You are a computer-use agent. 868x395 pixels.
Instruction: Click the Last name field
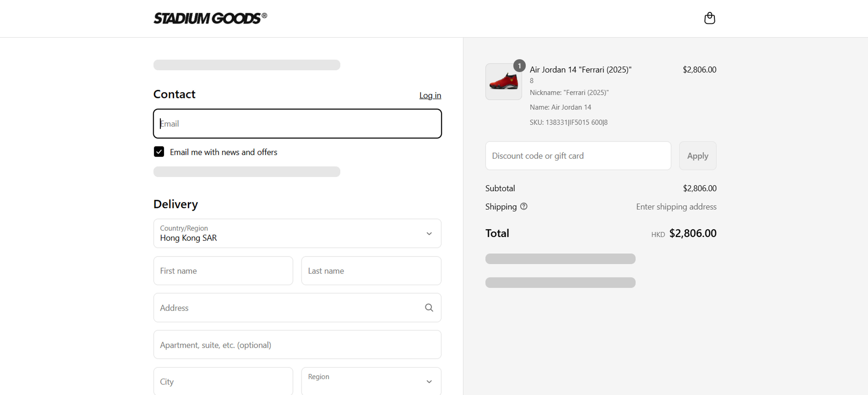[x=371, y=271]
